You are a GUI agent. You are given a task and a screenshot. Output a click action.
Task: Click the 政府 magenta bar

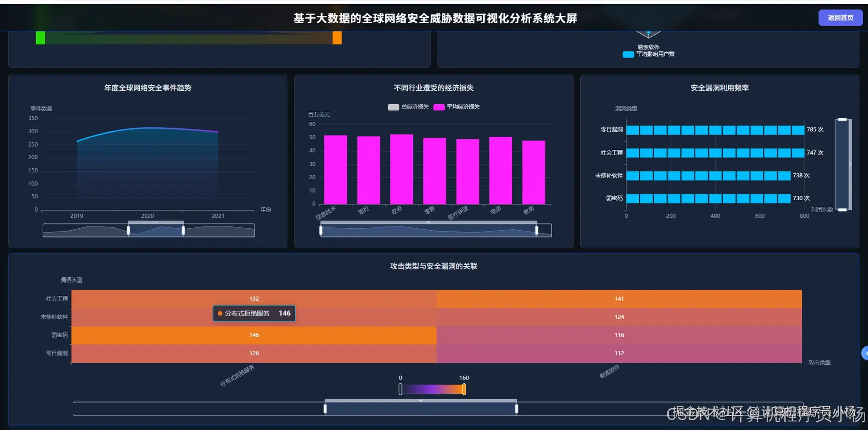click(x=401, y=169)
